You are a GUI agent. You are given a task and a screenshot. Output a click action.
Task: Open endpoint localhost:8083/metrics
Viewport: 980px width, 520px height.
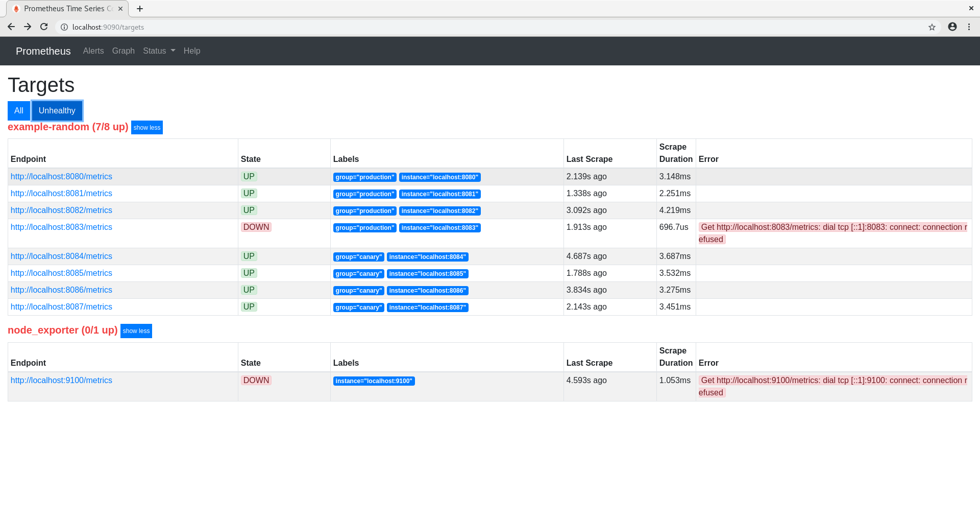pos(61,227)
